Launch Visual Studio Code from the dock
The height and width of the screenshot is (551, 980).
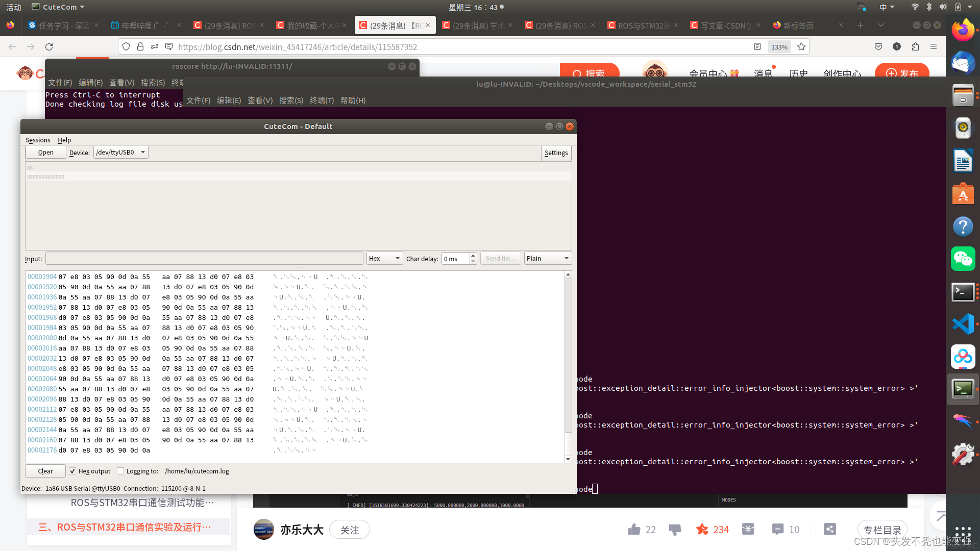pos(963,323)
